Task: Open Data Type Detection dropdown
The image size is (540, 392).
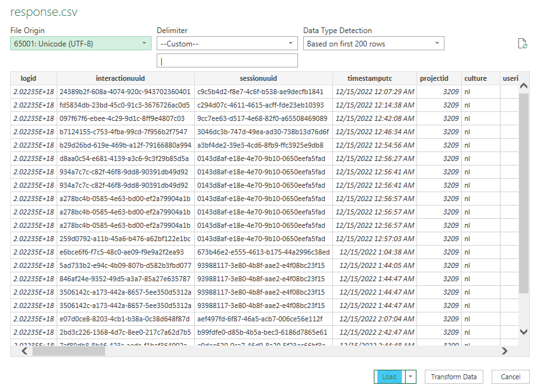Action: (x=373, y=44)
